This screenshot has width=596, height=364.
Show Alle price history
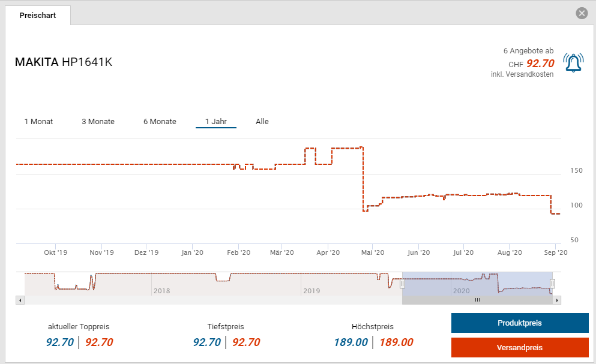click(262, 122)
